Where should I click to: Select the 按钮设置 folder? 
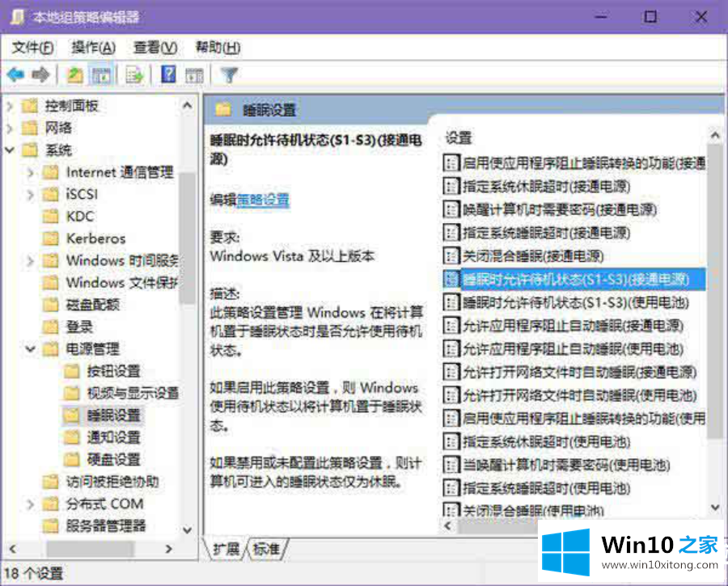tap(102, 371)
